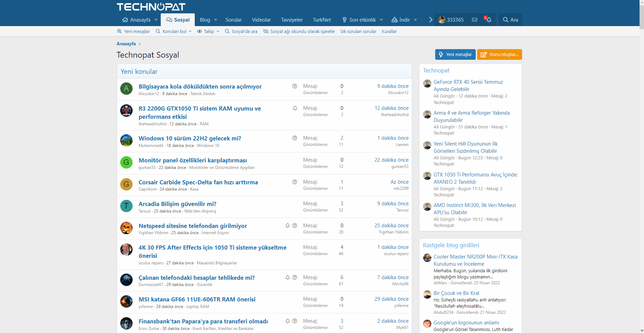Click the question icon on Corsair Carbide thread

295,182
